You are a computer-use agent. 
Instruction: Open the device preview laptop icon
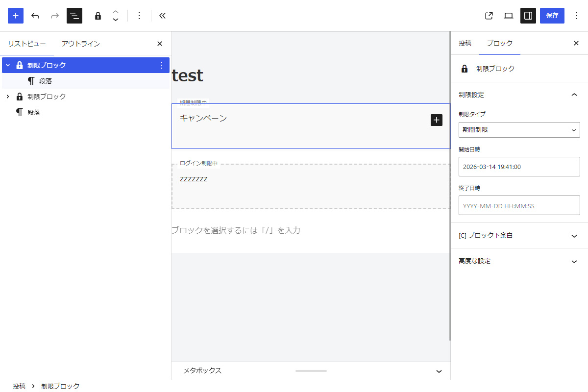click(509, 16)
